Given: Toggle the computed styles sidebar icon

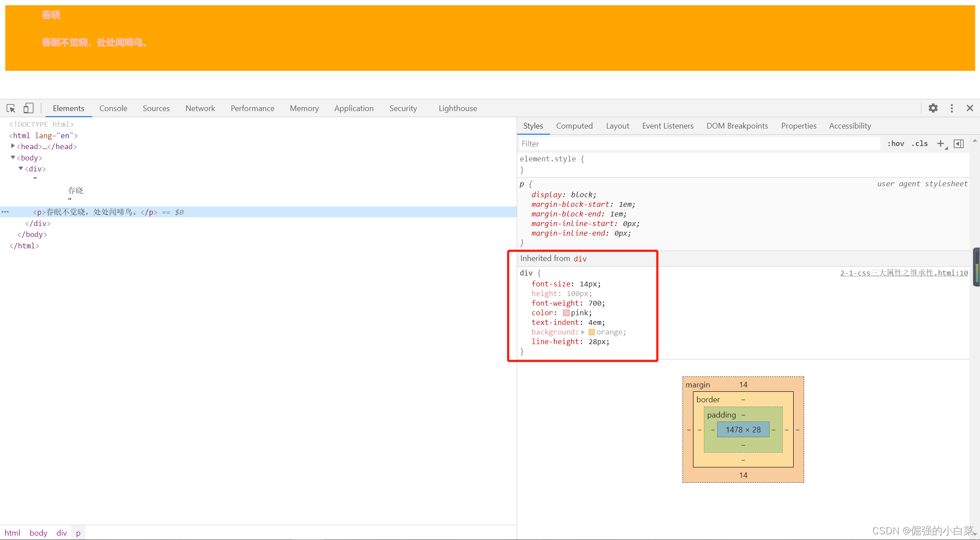Looking at the screenshot, I should (959, 144).
